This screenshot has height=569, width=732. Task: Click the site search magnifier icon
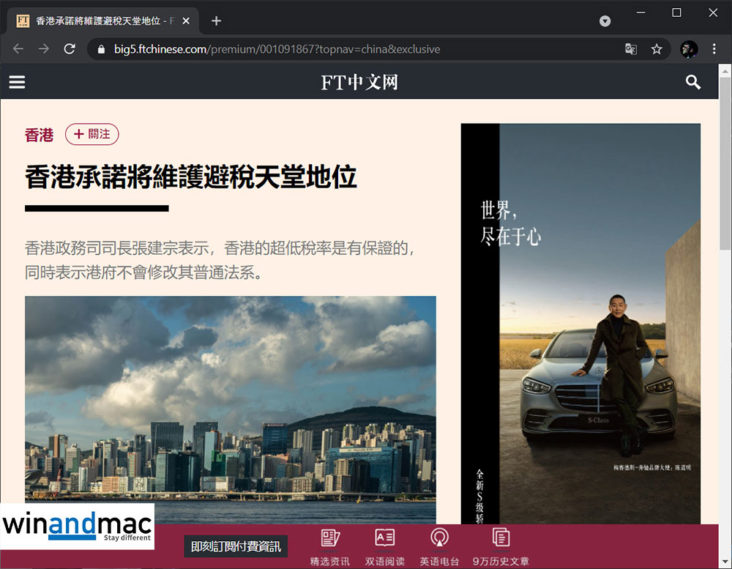[x=693, y=82]
